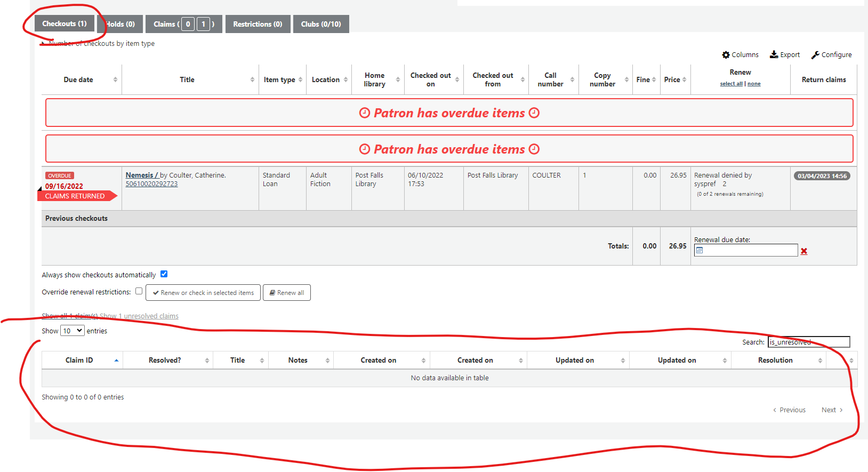Switch to the Restrictions (0) tab
The image size is (868, 472).
point(258,24)
